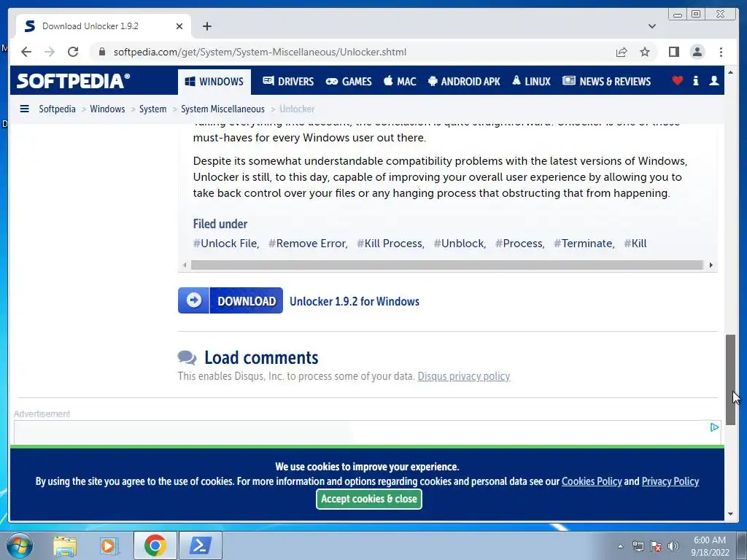747x560 pixels.
Task: Open the Drivers section
Action: [288, 82]
